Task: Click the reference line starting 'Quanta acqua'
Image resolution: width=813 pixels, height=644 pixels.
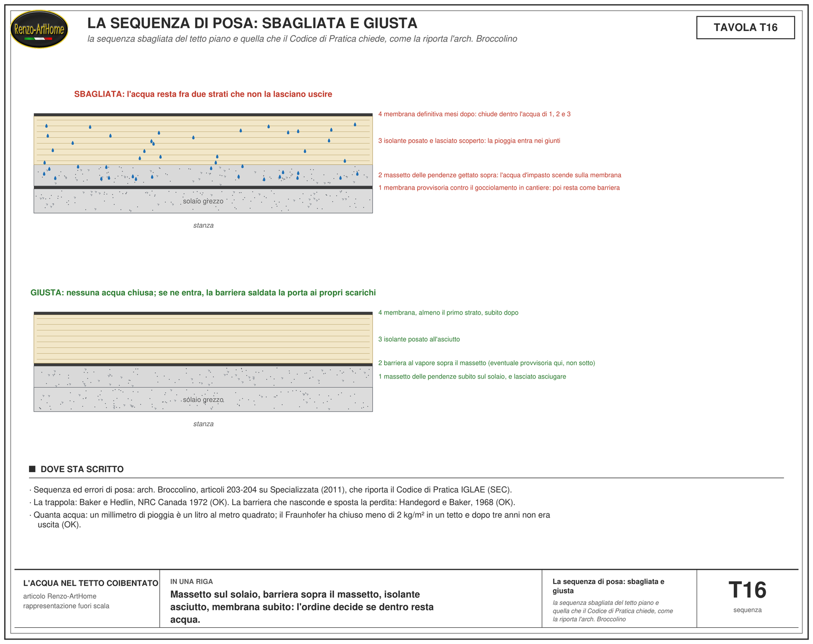Action: tap(290, 520)
